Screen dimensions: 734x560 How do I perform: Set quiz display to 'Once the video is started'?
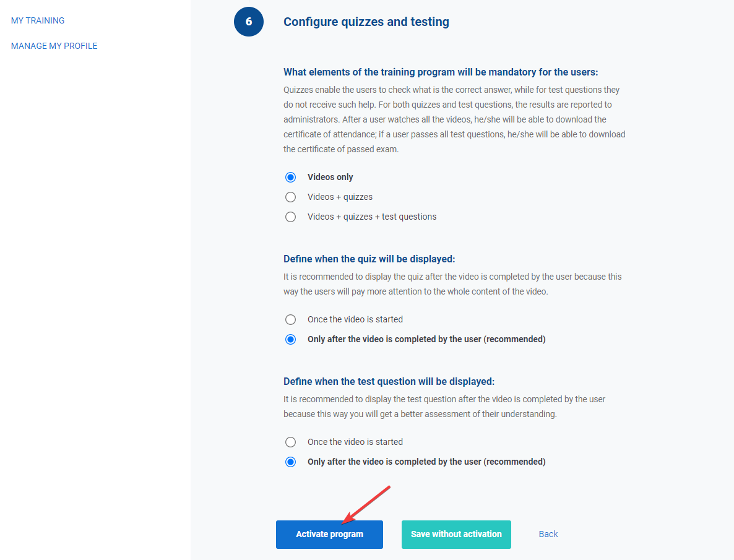coord(291,319)
